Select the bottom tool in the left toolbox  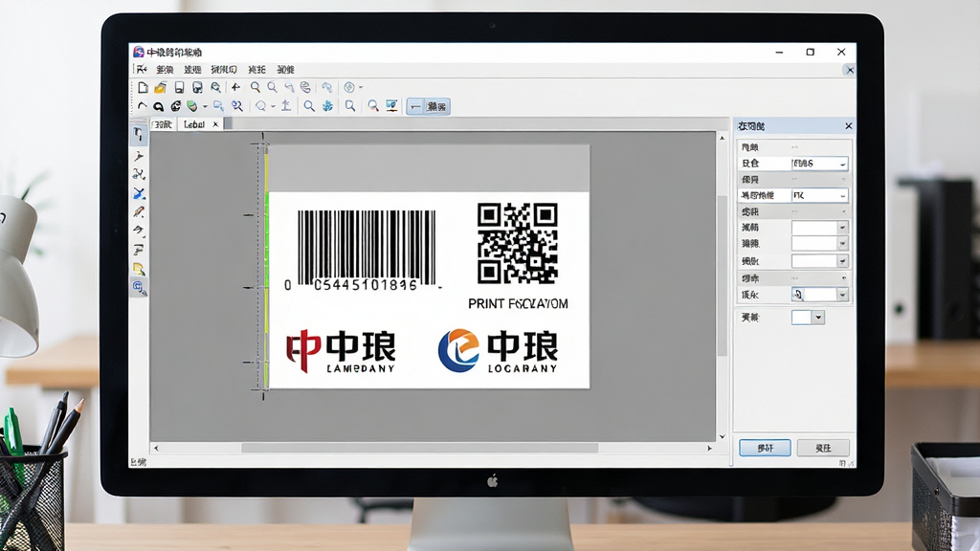pos(139,288)
